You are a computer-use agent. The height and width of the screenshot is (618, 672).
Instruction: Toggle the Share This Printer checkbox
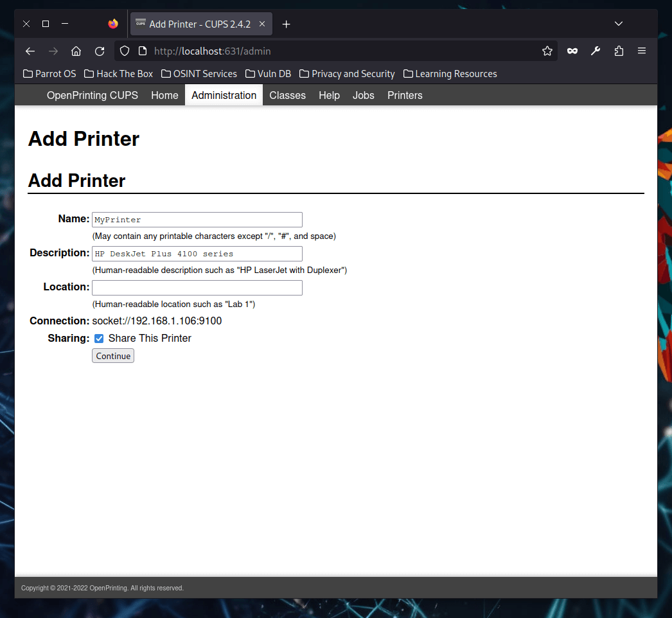coord(99,338)
